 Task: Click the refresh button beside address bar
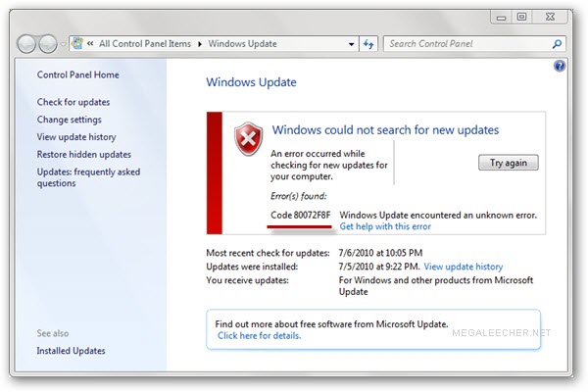click(x=368, y=44)
